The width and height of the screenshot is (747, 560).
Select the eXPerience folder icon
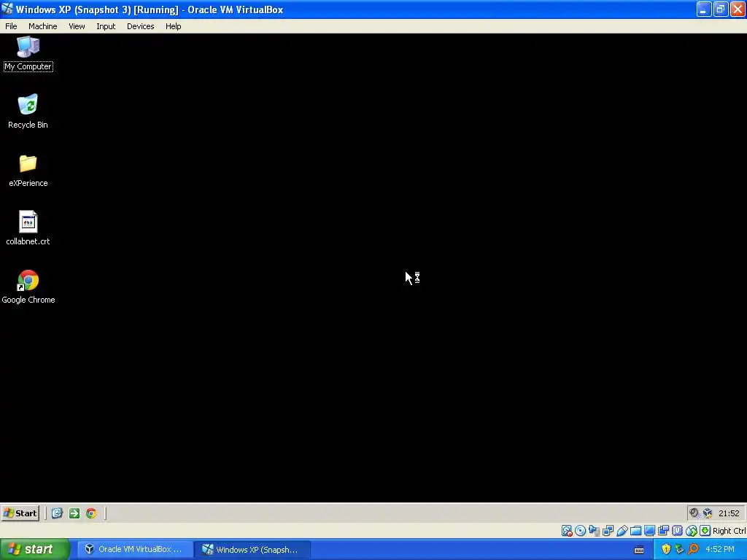(28, 170)
